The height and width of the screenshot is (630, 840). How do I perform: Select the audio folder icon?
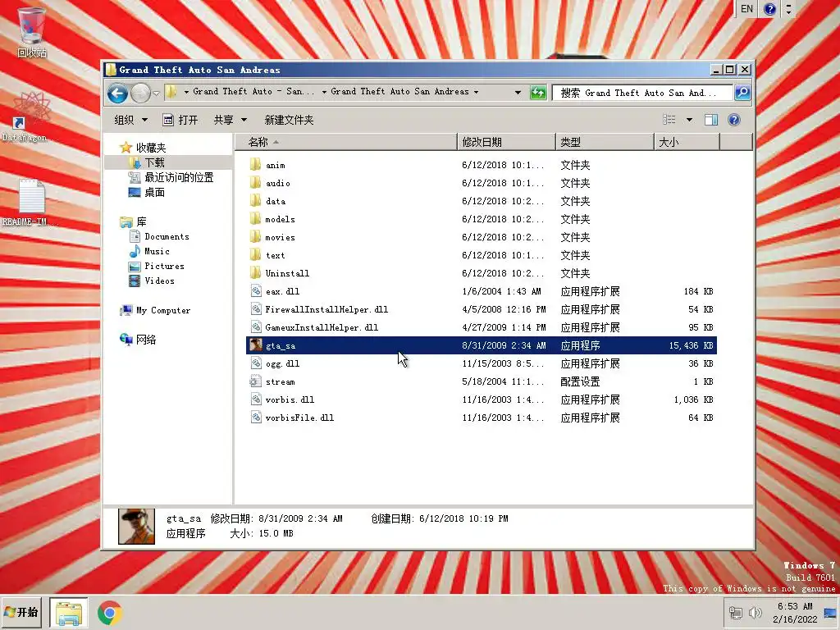click(256, 183)
